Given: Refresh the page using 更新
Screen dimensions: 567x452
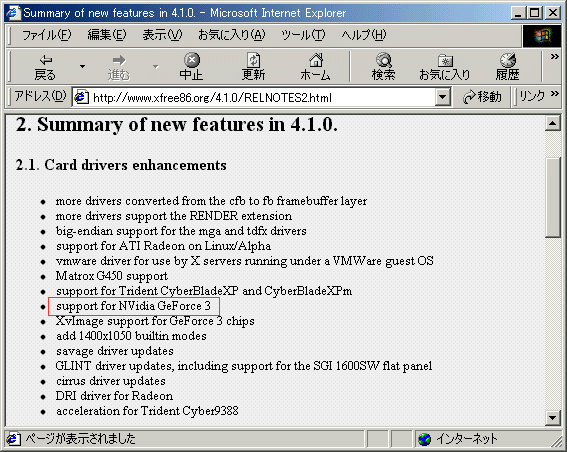Looking at the screenshot, I should (253, 67).
